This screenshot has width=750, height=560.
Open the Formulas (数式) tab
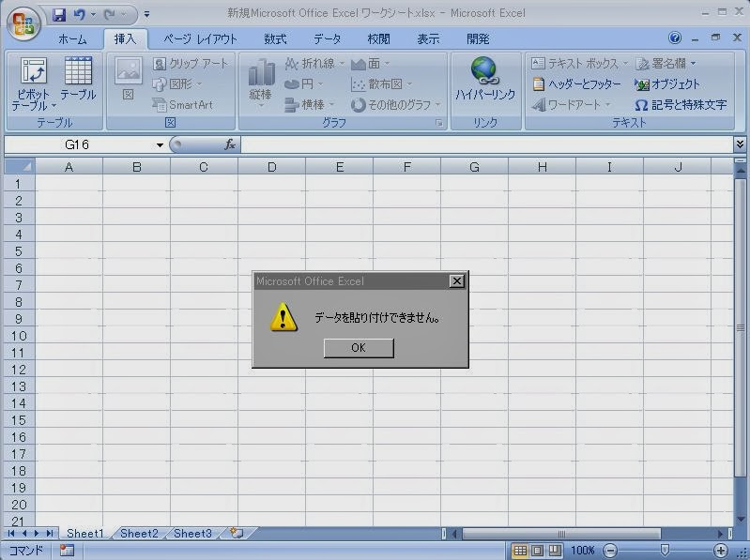(276, 39)
